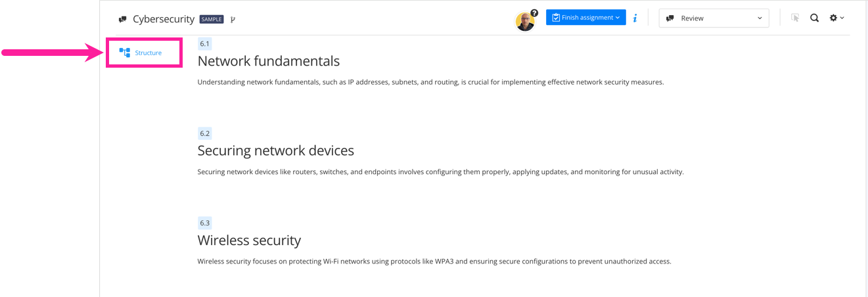Open the user avatar profile
This screenshot has width=868, height=297.
point(524,21)
